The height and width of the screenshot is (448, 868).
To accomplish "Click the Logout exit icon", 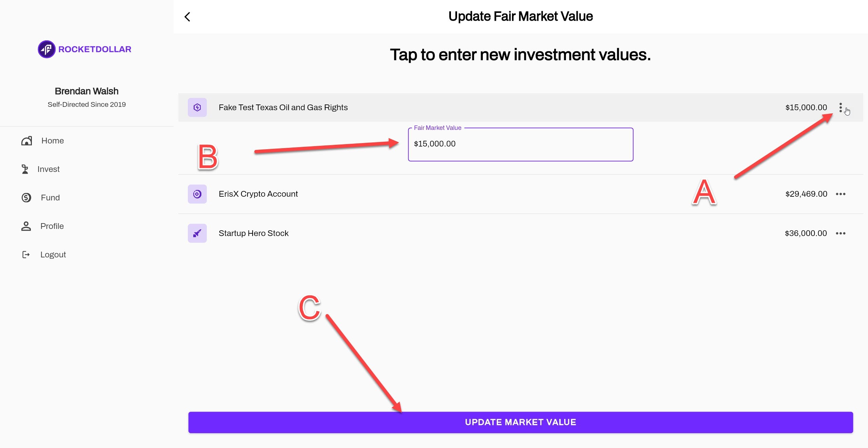I will 26,255.
